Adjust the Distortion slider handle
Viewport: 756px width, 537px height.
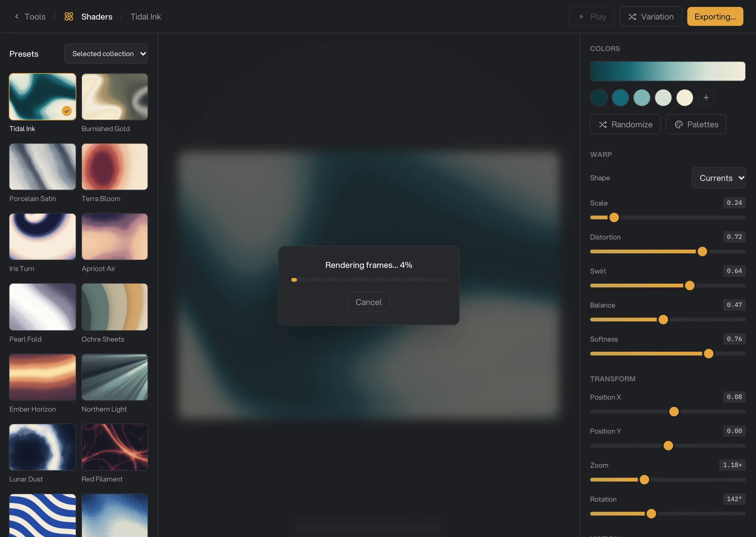(x=702, y=251)
